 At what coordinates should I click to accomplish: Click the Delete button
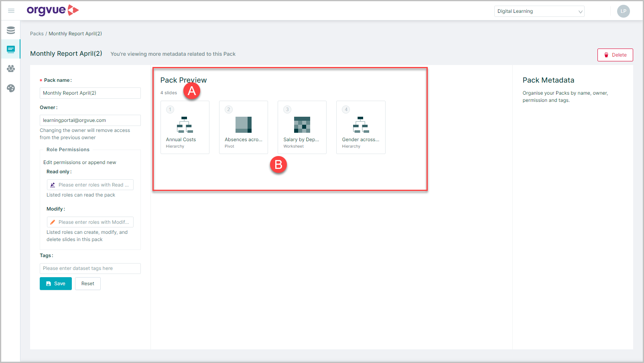[615, 55]
